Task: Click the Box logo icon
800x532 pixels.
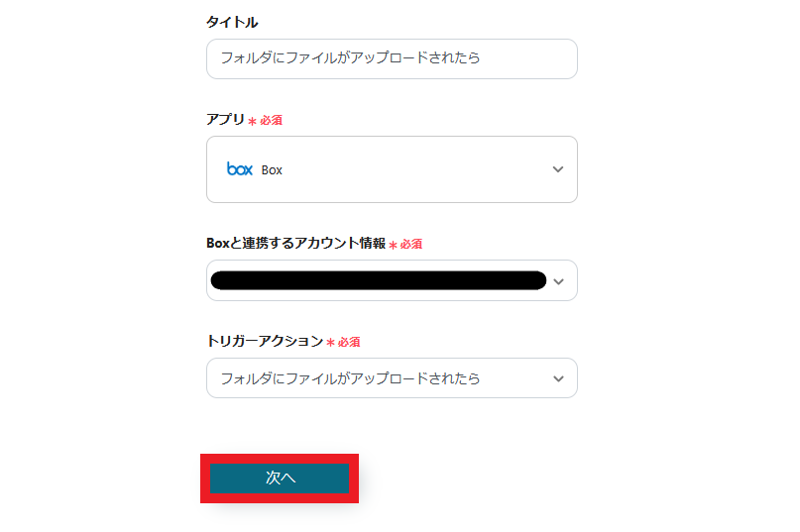Action: (239, 169)
